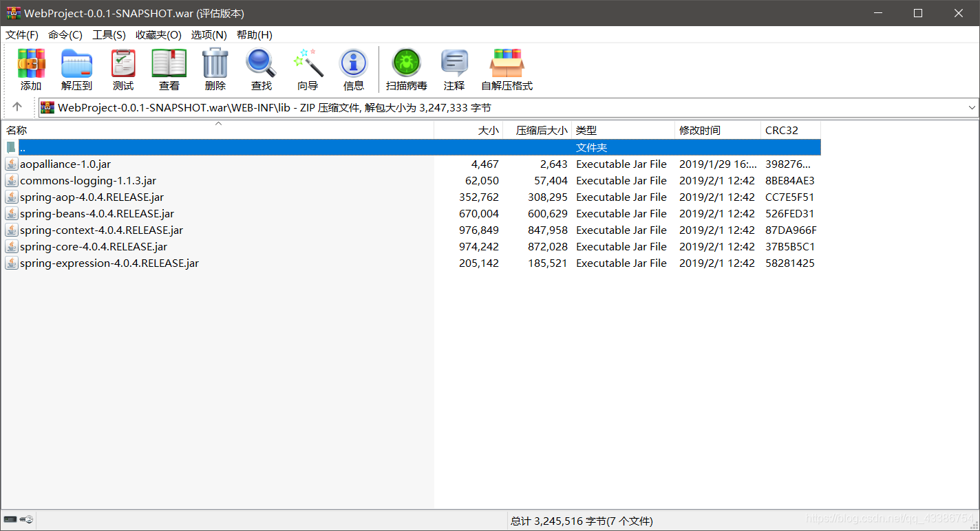
Task: Click the jar icon beside commons-logging-1.1.3.jar
Action: coord(12,181)
